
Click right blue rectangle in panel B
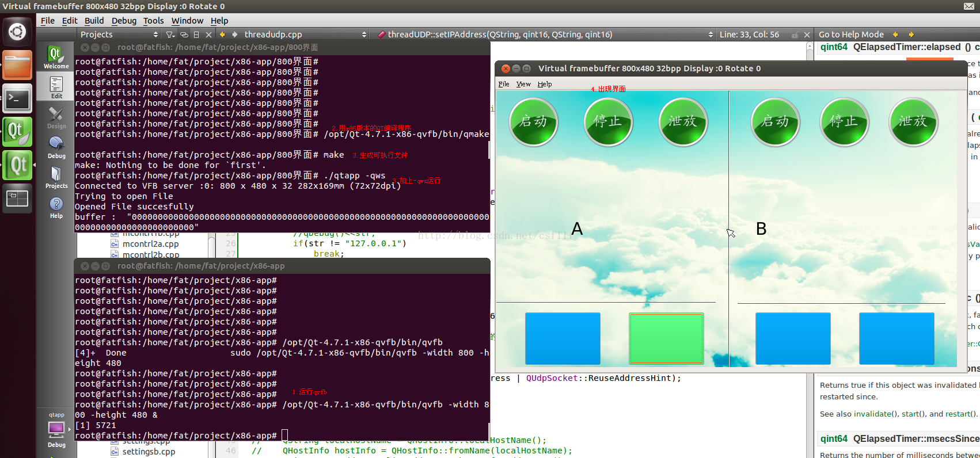[x=897, y=338]
